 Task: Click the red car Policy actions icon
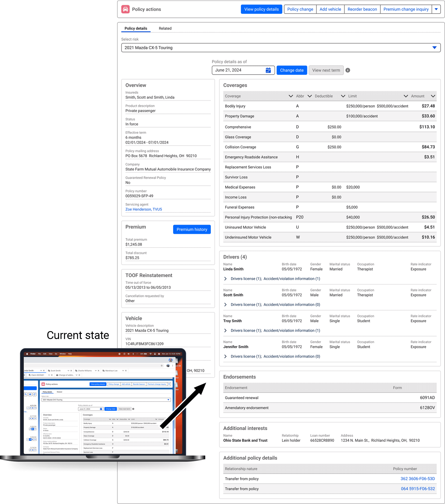[x=125, y=9]
